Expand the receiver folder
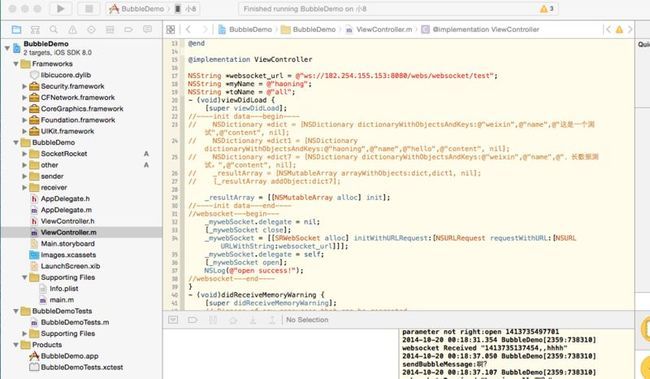 click(x=24, y=187)
